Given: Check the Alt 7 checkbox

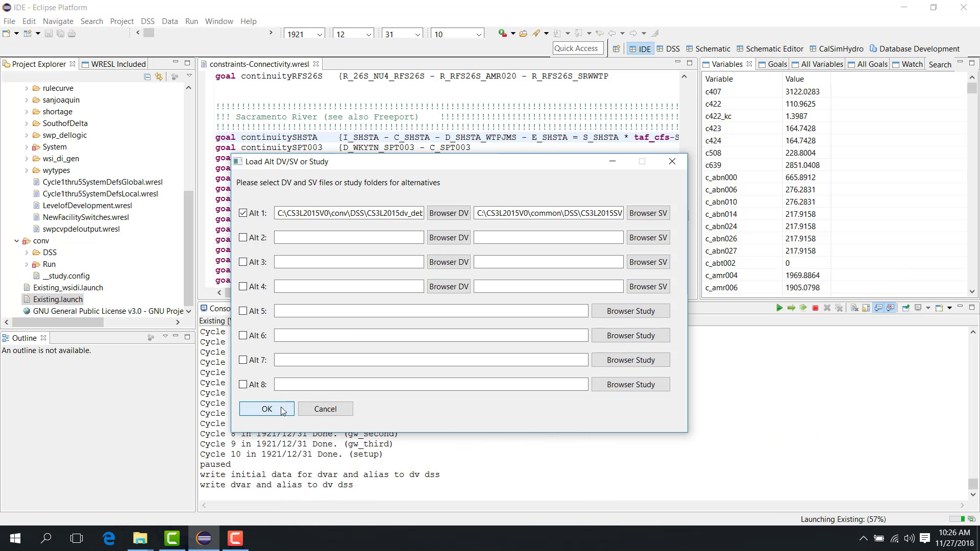Looking at the screenshot, I should (243, 360).
